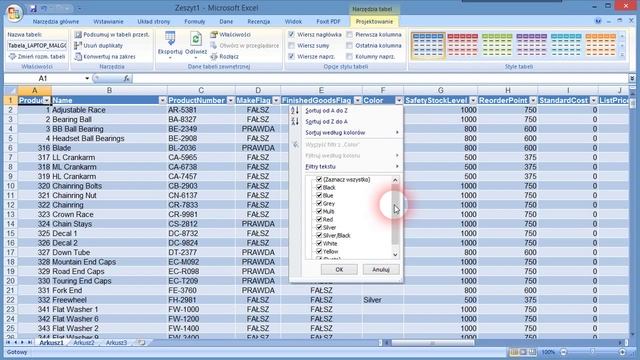Switch to Arkusz2 sheet tab
The image size is (640, 360).
point(84,343)
